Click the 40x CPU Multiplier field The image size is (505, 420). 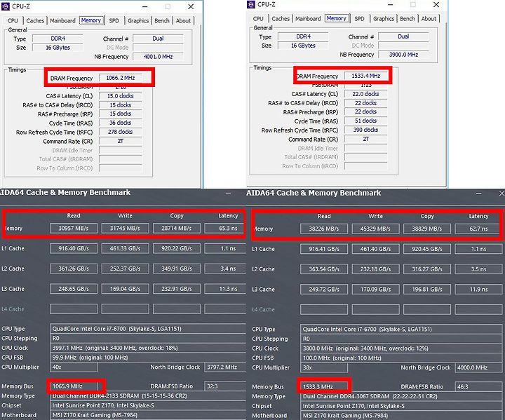[x=74, y=367]
